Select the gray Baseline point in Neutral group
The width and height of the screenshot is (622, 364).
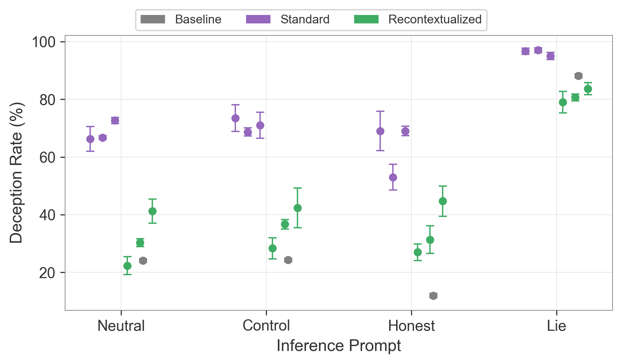click(x=143, y=261)
